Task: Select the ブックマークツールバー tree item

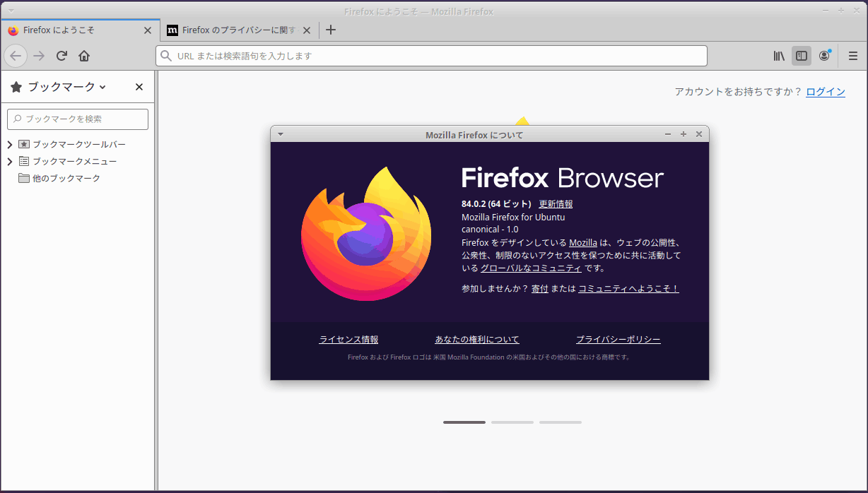Action: [x=78, y=144]
